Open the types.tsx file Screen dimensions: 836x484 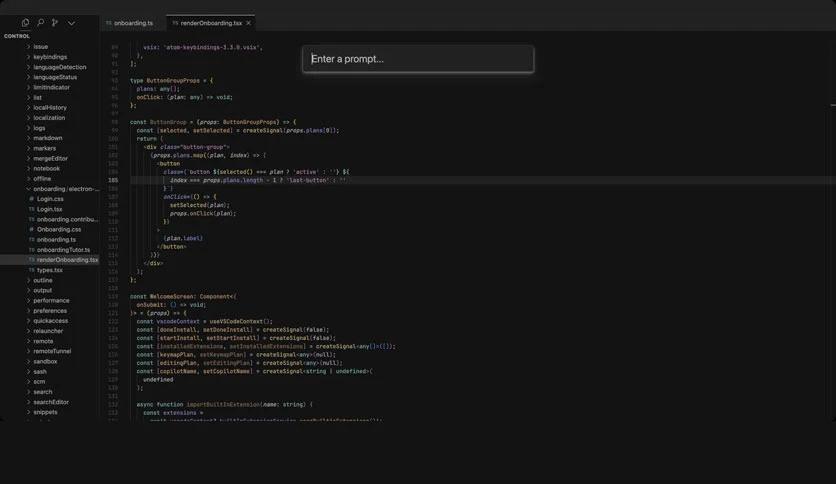(50, 270)
